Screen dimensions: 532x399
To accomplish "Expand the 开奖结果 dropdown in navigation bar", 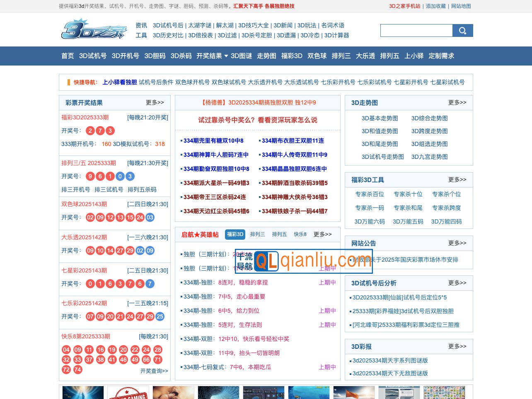I will click(x=226, y=56).
